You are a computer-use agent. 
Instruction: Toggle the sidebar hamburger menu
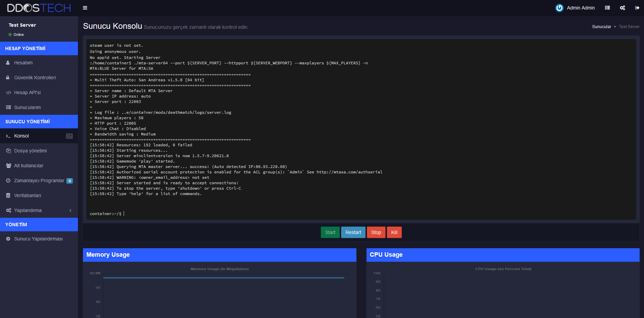point(85,8)
